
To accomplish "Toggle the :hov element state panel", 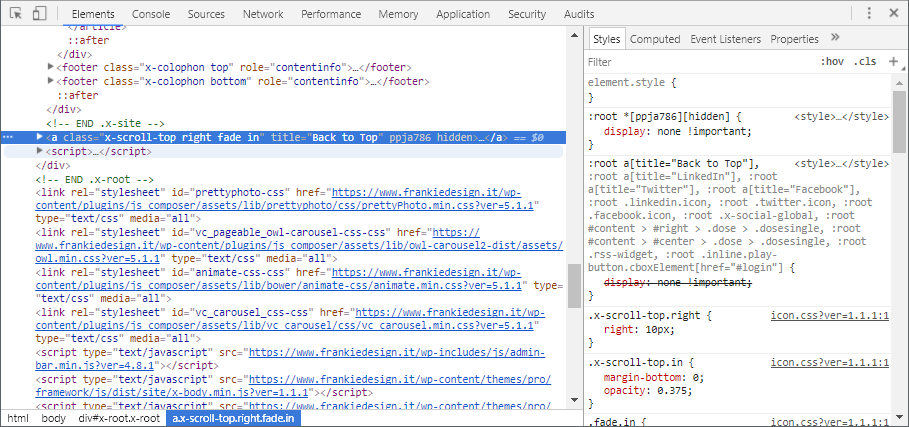I will coord(831,61).
